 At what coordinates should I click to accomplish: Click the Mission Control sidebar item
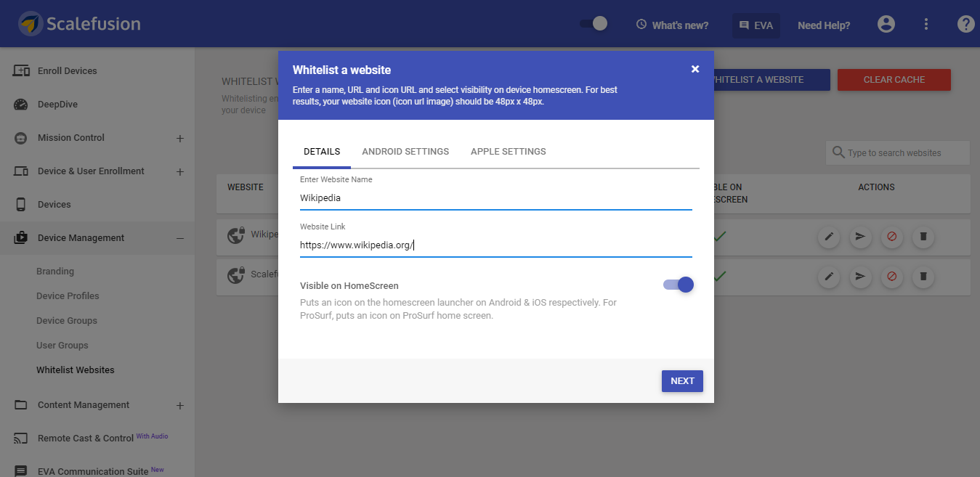(x=71, y=138)
